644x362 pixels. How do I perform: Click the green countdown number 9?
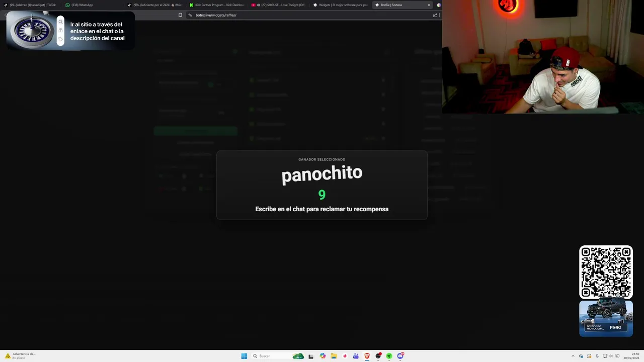322,195
